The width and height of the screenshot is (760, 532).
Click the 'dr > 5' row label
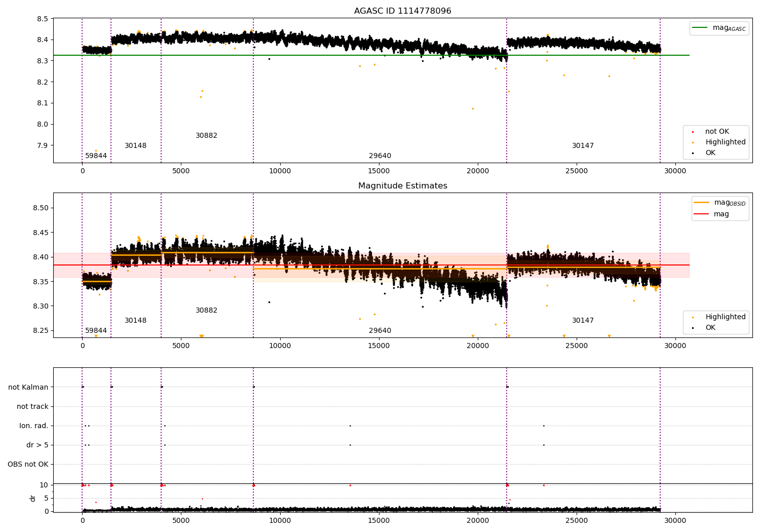(x=37, y=445)
